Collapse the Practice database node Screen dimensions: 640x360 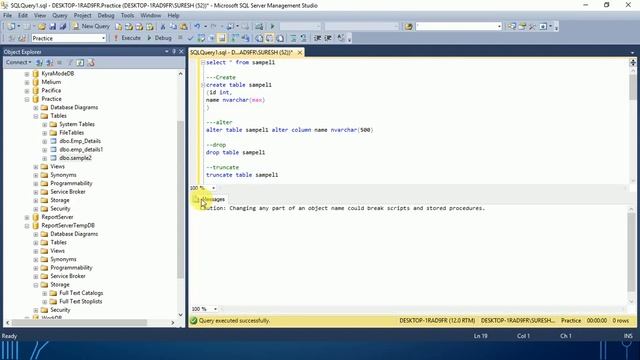point(27,99)
